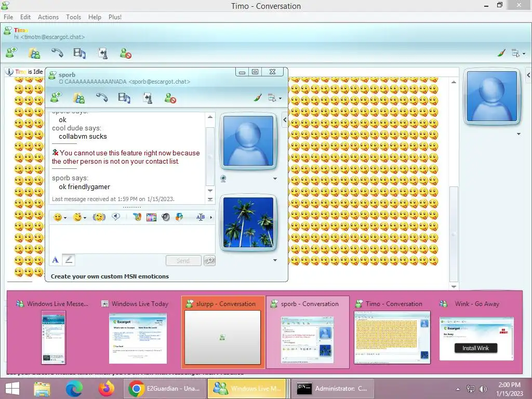
Task: Call contact phone icon in sporb window
Action: click(102, 98)
